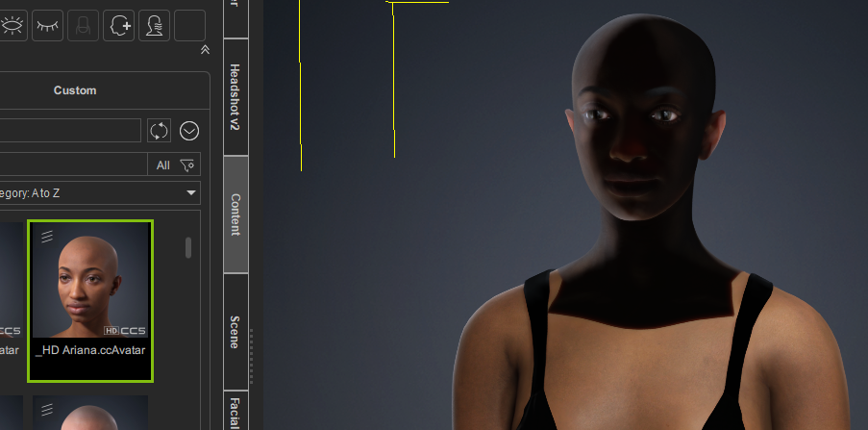
Task: Open the Category: A to Z sort dropdown
Action: coord(96,193)
